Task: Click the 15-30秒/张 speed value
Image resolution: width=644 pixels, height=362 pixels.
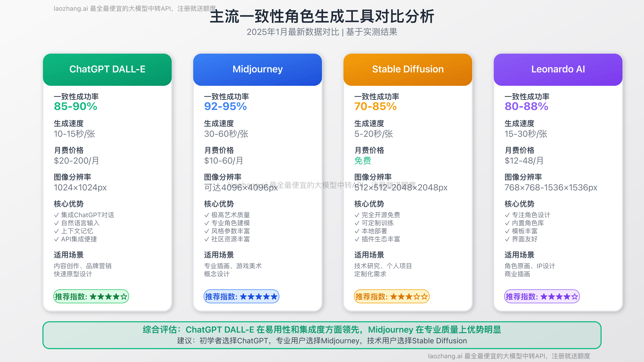Action: tap(526, 134)
